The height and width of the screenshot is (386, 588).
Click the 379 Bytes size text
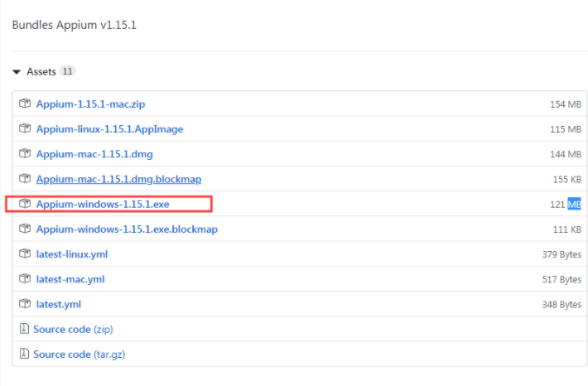pos(561,254)
